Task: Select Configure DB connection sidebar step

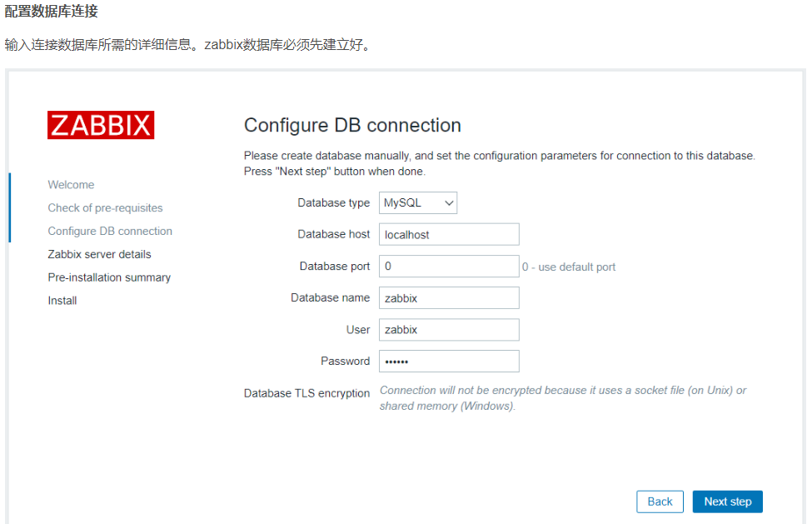Action: [110, 231]
